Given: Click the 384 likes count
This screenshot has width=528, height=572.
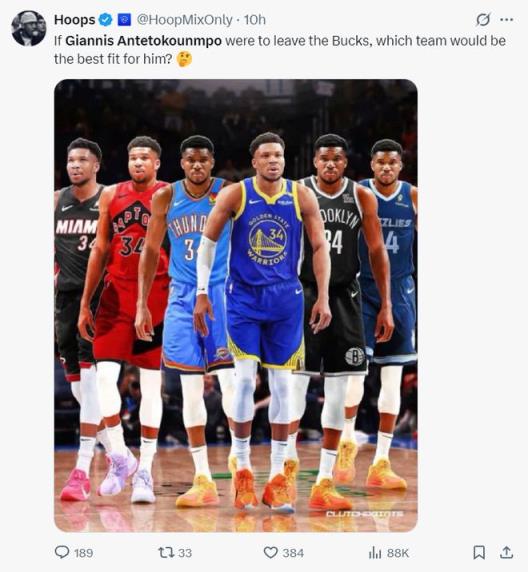Looking at the screenshot, I should point(293,553).
